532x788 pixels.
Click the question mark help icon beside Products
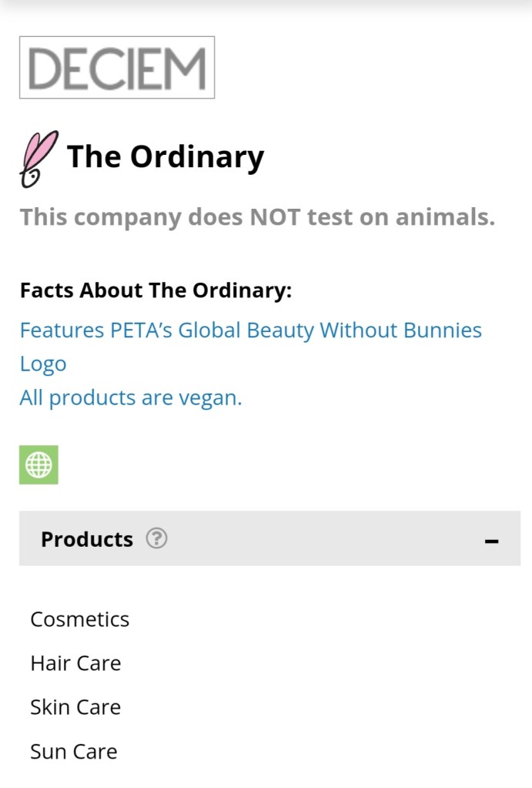(x=156, y=538)
